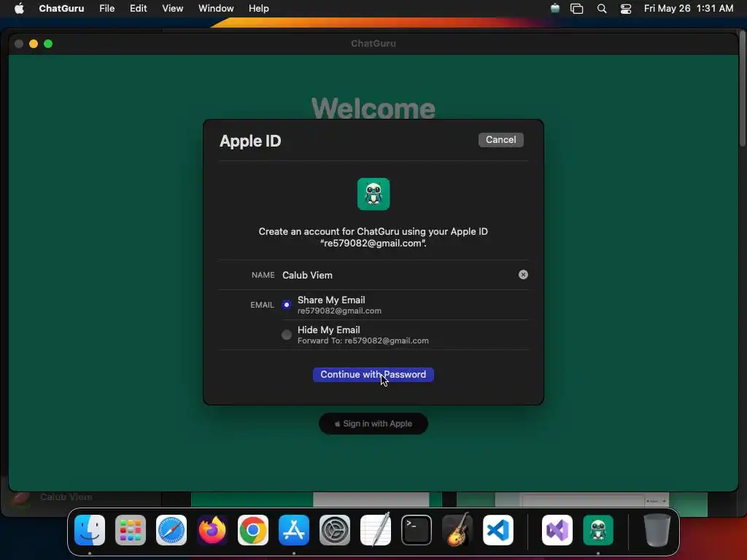
Task: Select the Hide My Email radio button
Action: click(x=286, y=335)
